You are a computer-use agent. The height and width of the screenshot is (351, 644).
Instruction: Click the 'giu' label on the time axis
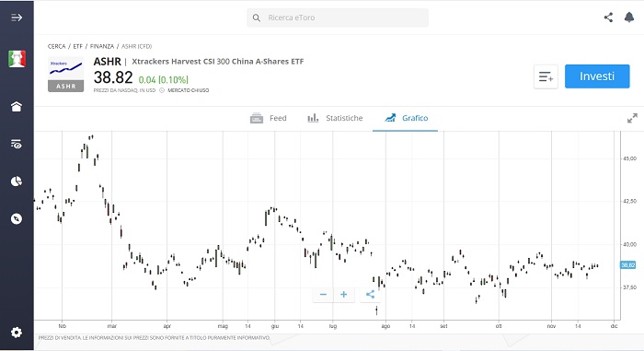(275, 326)
